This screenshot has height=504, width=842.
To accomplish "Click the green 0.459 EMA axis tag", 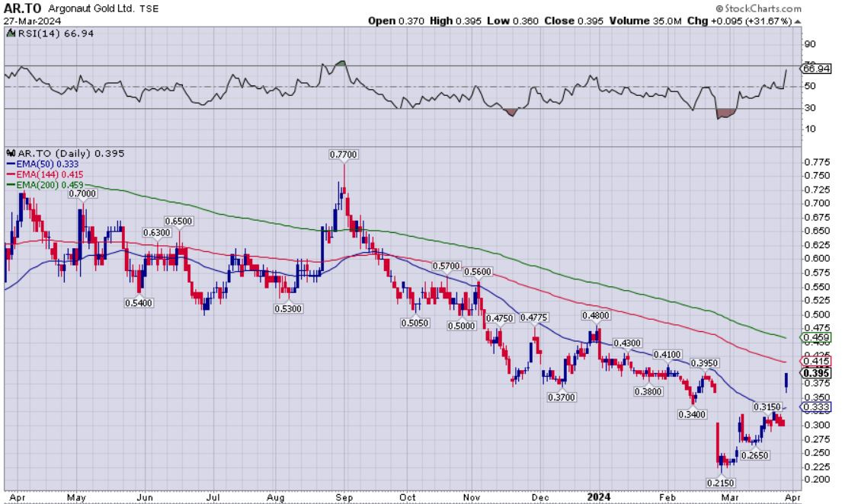I will point(816,337).
